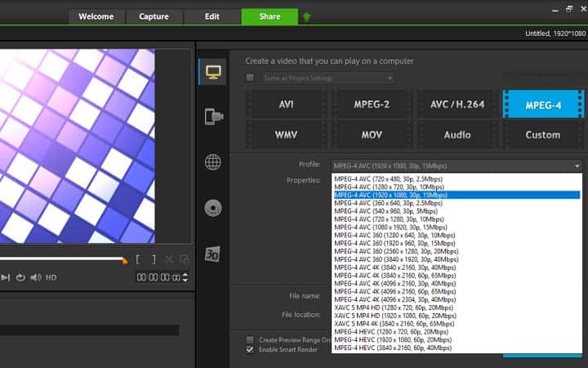The height and width of the screenshot is (368, 588).
Task: Choose the AVC / H.264 format
Action: [x=457, y=105]
